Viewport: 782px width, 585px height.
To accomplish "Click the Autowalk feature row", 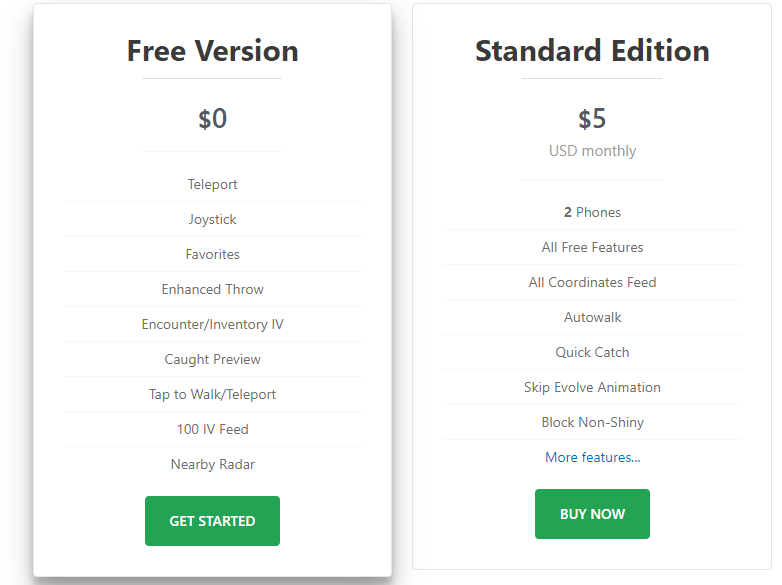I will point(592,317).
